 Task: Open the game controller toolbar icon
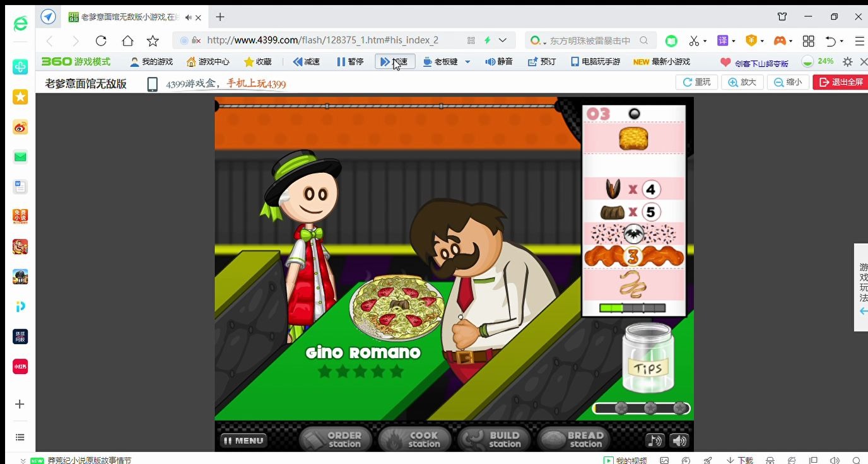[x=780, y=41]
